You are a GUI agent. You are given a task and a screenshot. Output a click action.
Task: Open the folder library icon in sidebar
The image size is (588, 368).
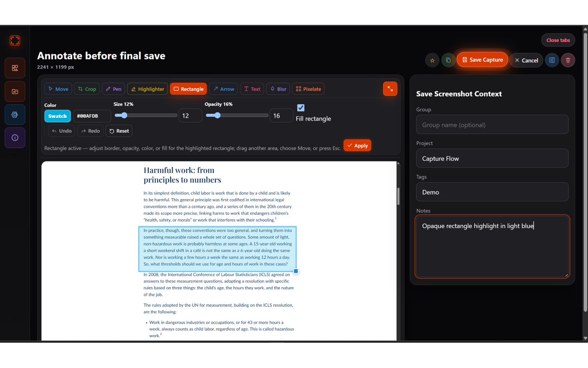point(15,92)
